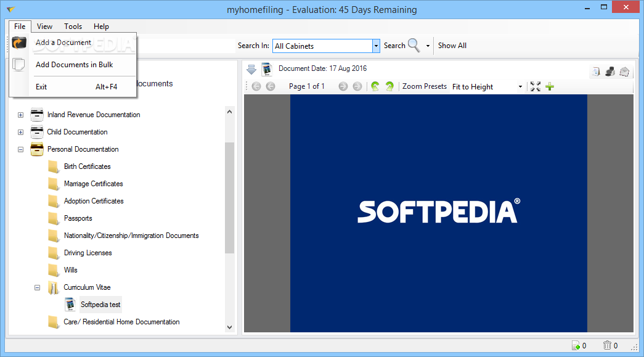Click the status bar trash bin icon
This screenshot has height=357, width=644.
click(607, 345)
